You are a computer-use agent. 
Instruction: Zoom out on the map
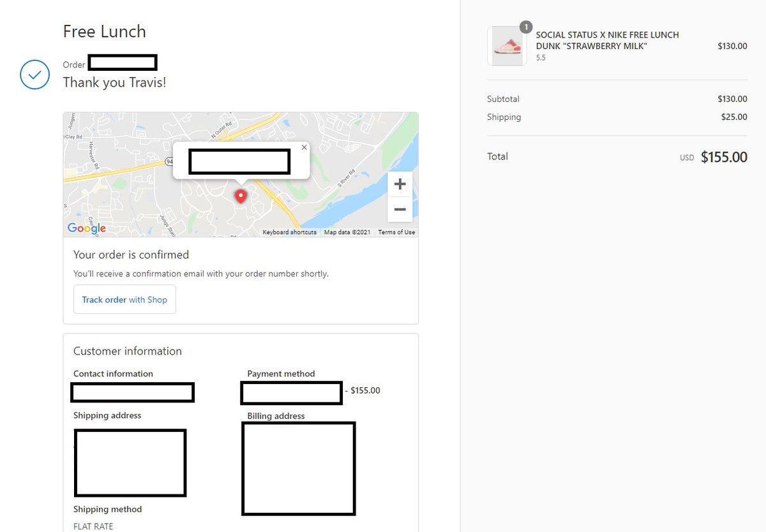tap(400, 209)
